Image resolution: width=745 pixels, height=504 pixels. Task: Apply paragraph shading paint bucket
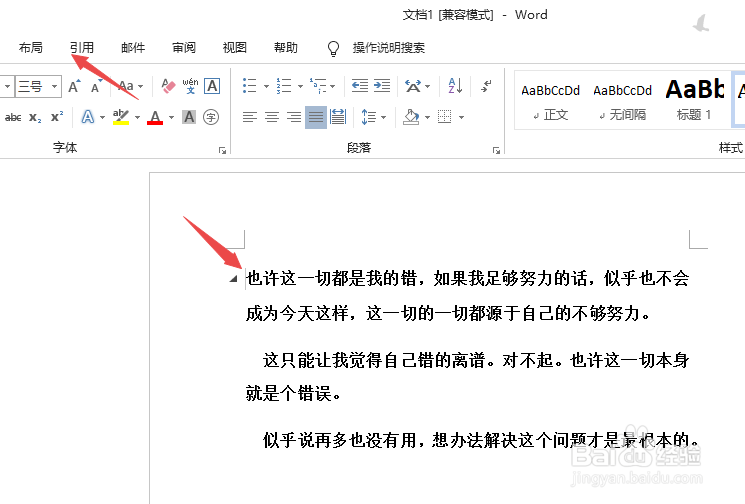click(x=411, y=117)
